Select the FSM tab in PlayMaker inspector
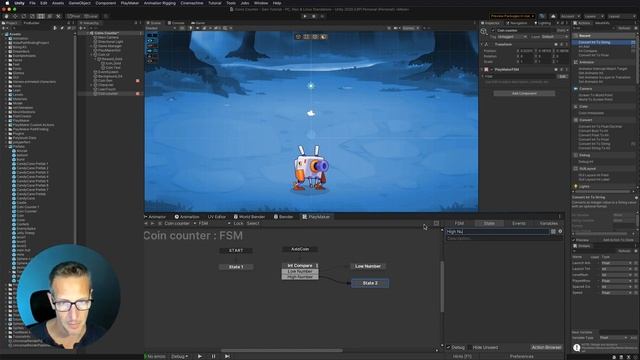 [459, 223]
